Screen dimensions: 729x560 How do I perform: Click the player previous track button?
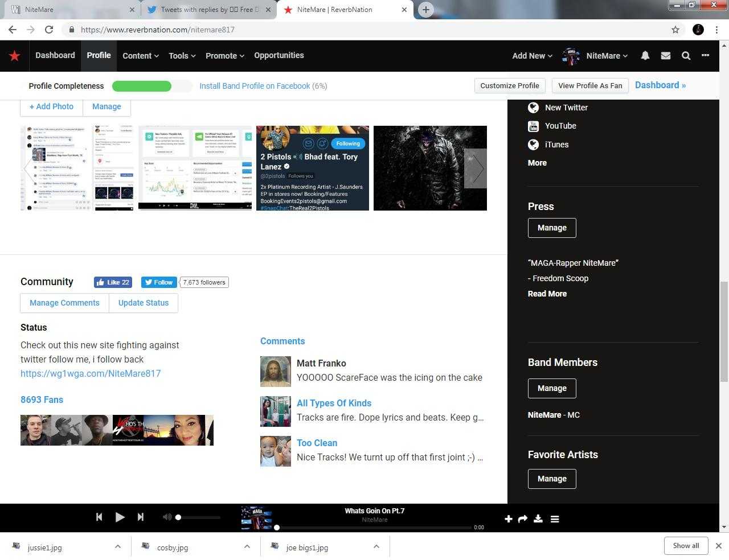click(99, 517)
